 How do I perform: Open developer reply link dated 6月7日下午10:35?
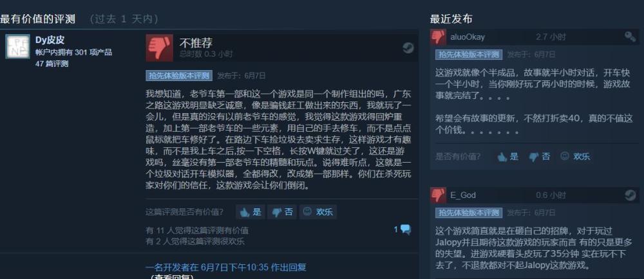tap(226, 267)
